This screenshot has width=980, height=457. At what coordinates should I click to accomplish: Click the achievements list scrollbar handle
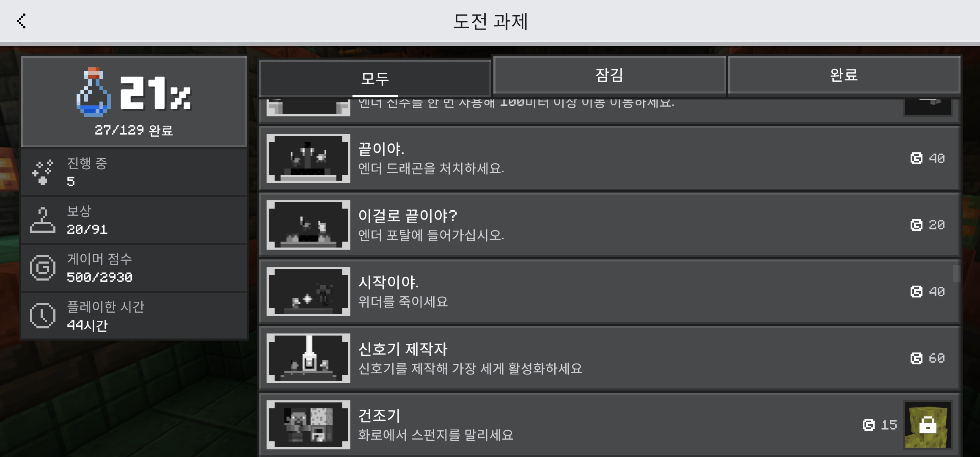click(x=956, y=273)
